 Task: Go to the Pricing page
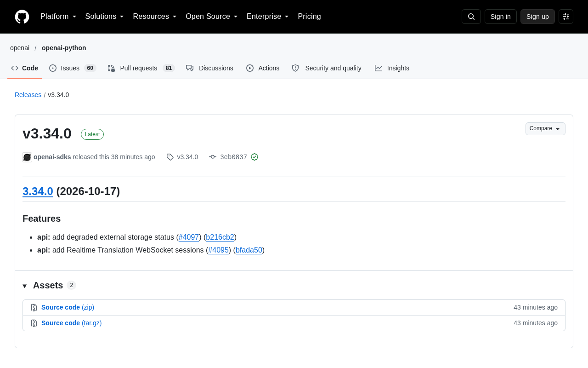click(309, 17)
